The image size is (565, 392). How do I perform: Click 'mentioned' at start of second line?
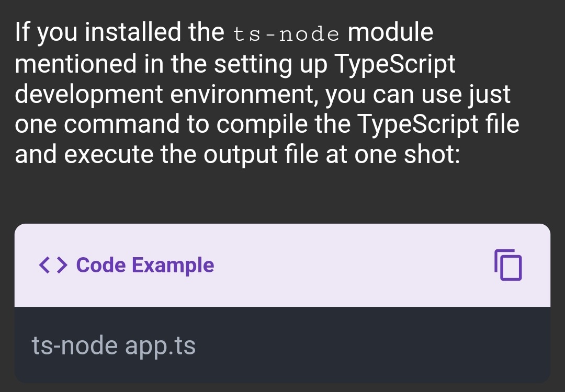click(76, 64)
